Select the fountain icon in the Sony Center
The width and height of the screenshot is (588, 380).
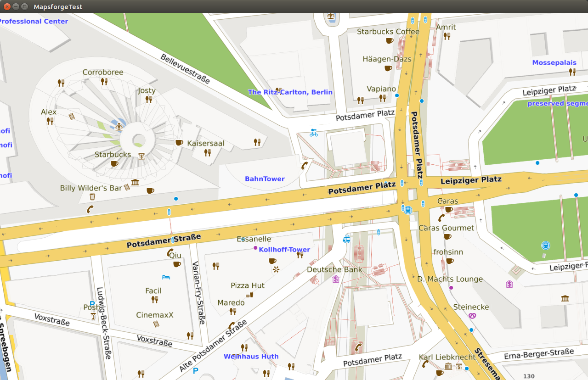pyautogui.click(x=119, y=126)
